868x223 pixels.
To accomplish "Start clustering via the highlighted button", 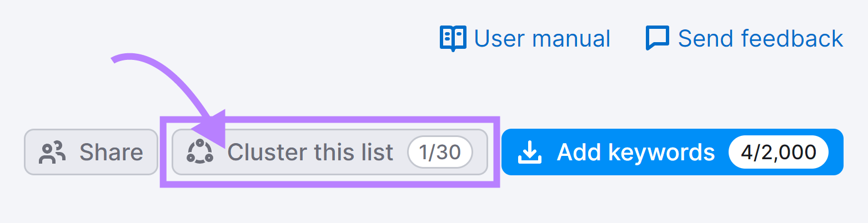I will (x=330, y=152).
